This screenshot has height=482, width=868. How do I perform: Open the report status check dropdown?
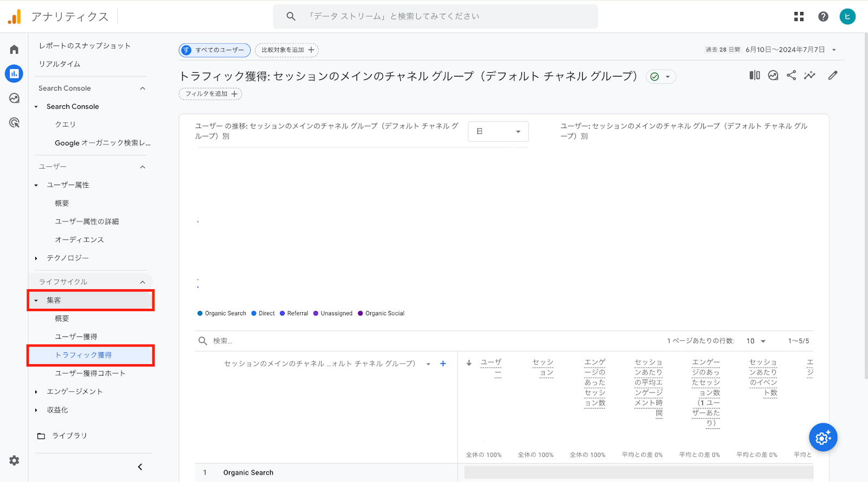(x=661, y=77)
